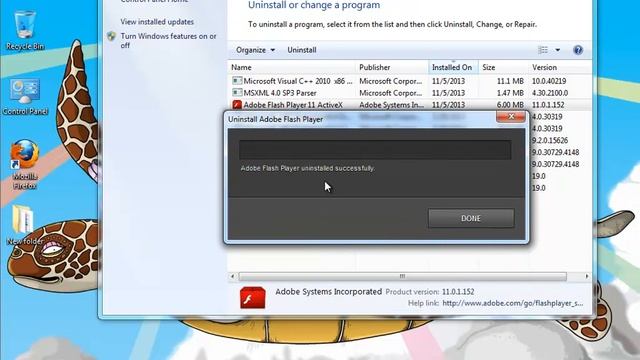Viewport: 640px width, 360px height.
Task: Open the Recycle Bin desktop icon
Action: (x=24, y=31)
